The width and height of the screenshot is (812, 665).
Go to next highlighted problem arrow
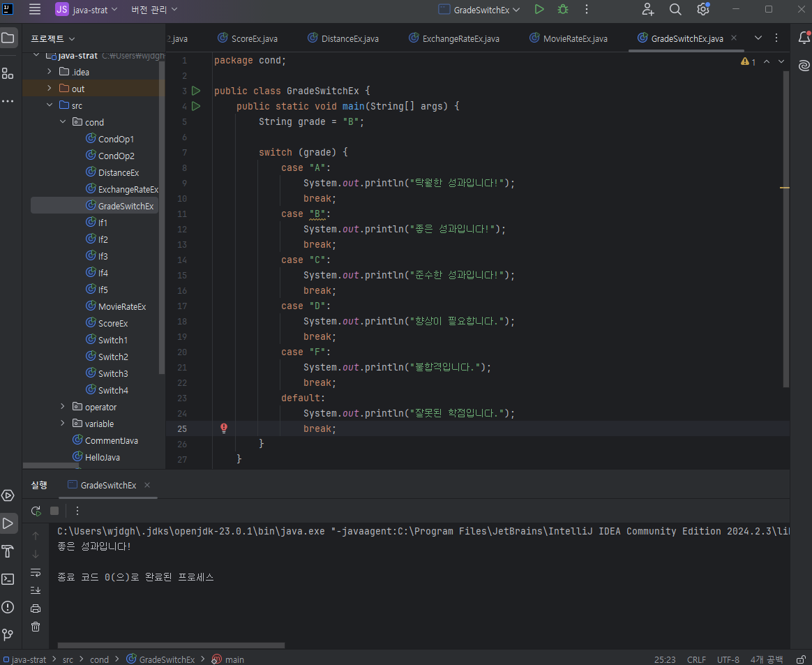[x=781, y=61]
